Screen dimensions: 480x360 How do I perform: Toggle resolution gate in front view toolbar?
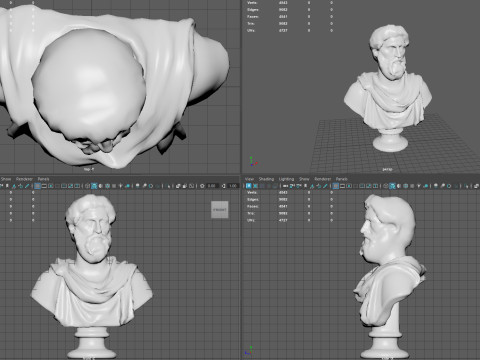tap(51, 186)
